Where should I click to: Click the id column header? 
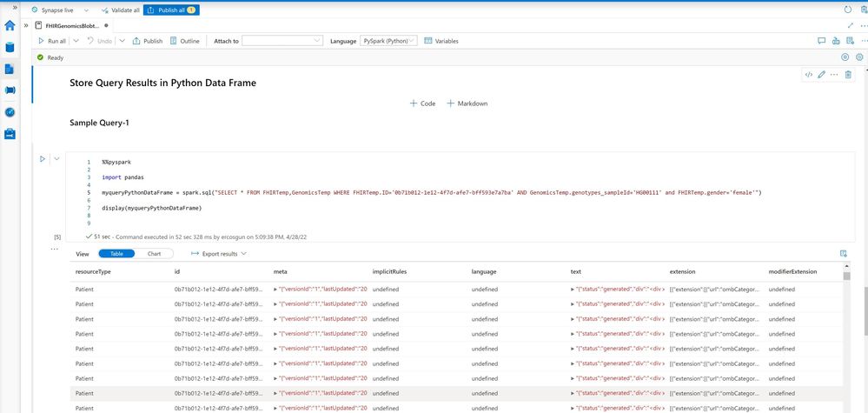coord(177,272)
